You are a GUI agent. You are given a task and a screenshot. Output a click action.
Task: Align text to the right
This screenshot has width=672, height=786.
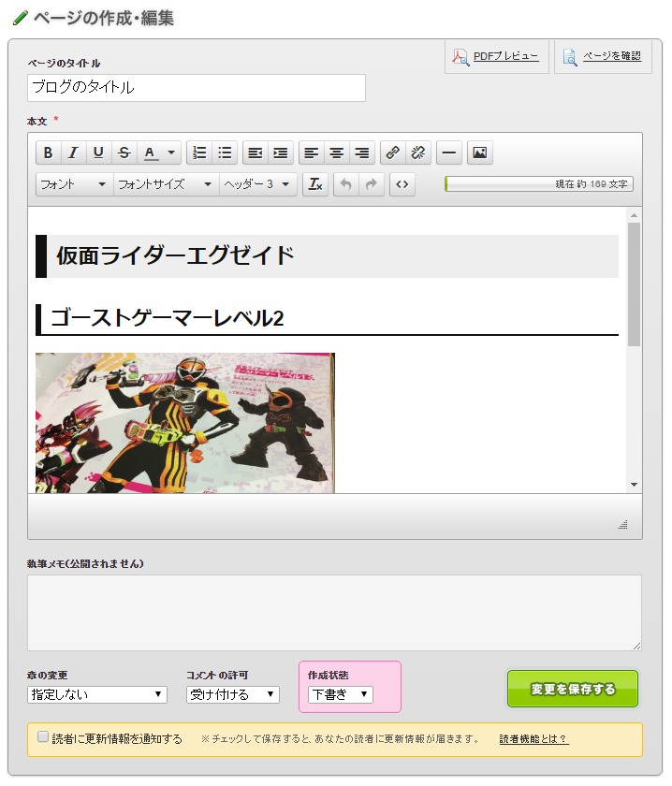coord(362,153)
